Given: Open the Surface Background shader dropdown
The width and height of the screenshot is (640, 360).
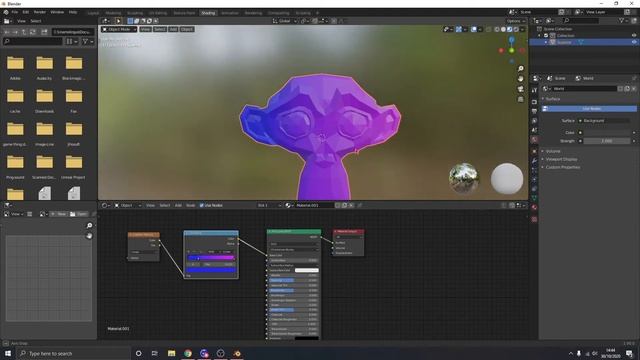Looking at the screenshot, I should (604, 121).
